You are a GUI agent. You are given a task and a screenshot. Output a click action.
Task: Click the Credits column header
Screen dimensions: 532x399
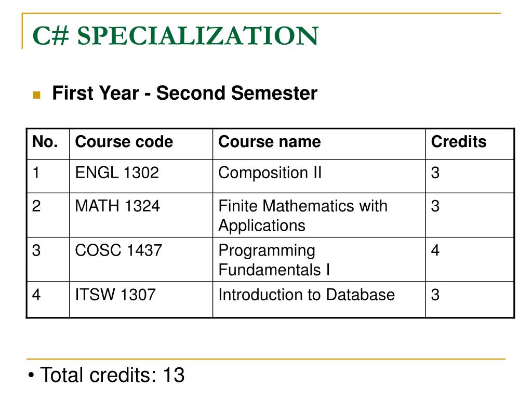tap(470, 144)
